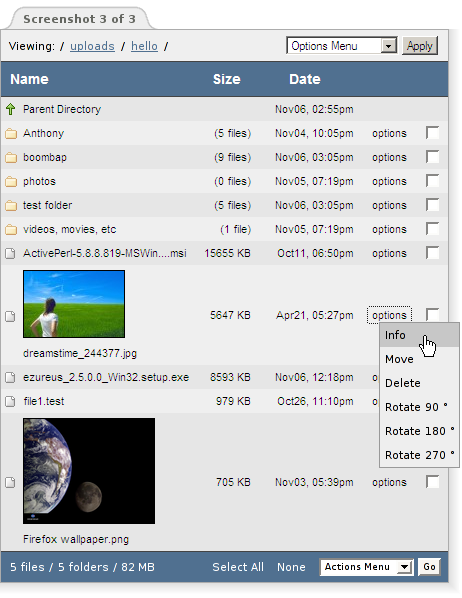The width and height of the screenshot is (462, 598).
Task: Enable the checkbox for videos, movies, etc
Action: (x=432, y=229)
